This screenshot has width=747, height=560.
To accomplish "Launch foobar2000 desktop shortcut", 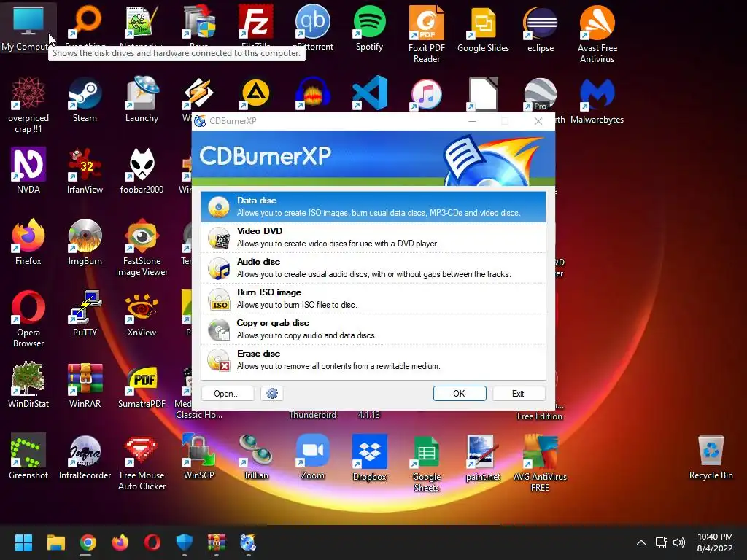I will click(142, 171).
